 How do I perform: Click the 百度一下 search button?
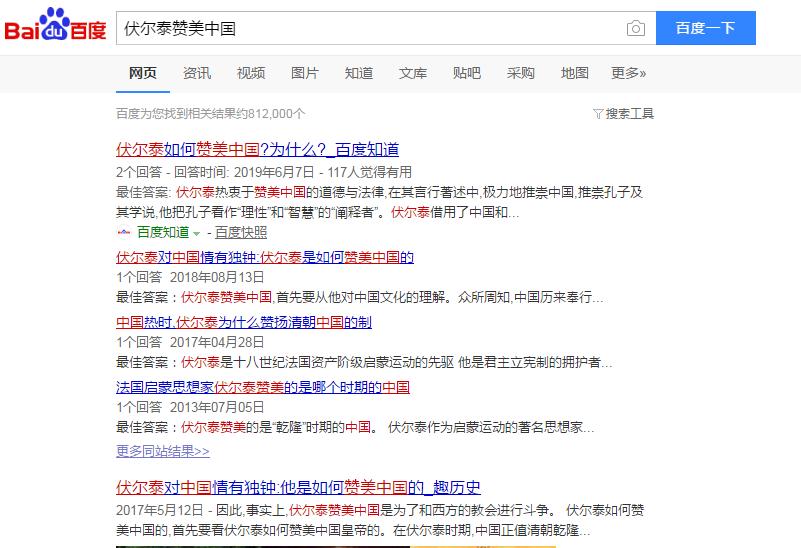[x=705, y=28]
